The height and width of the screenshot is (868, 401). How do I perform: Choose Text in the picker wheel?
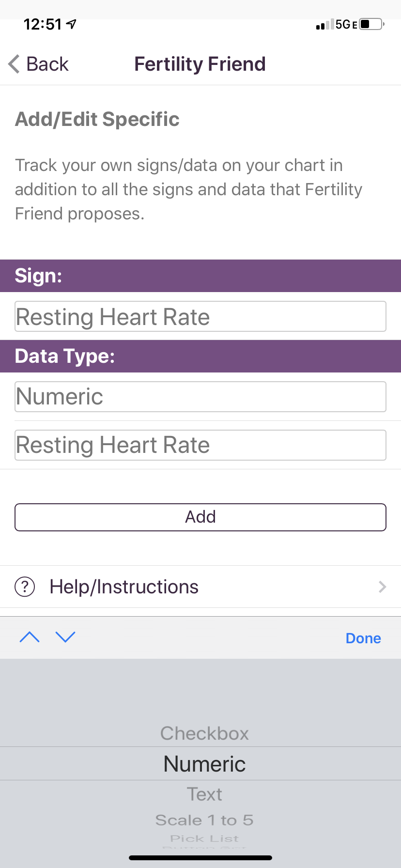(204, 794)
